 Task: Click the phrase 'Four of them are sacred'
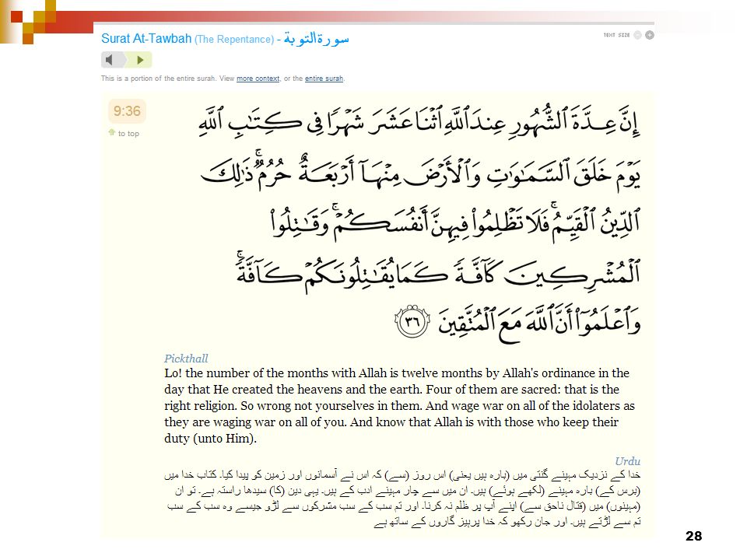coord(493,390)
